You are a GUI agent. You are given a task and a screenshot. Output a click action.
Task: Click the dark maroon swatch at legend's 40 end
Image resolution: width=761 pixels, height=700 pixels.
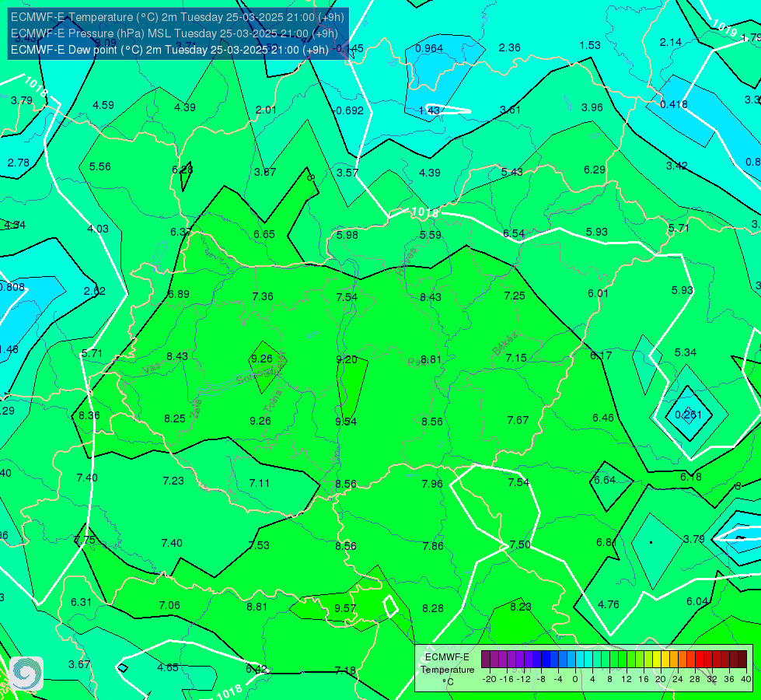click(742, 660)
